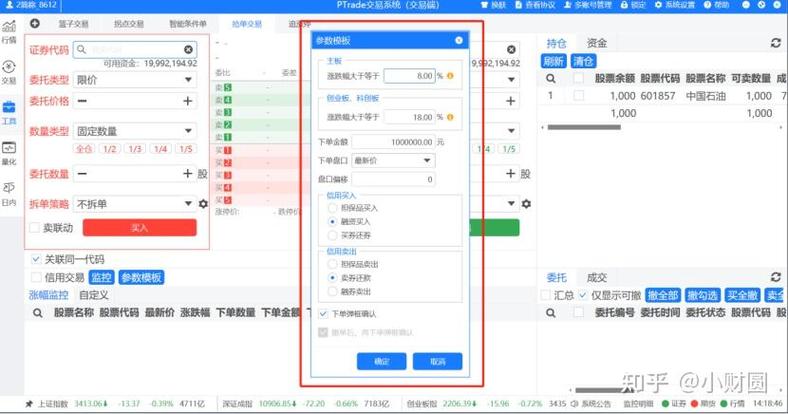This screenshot has height=414, width=788.
Task: Click the search icon in 委托 orders table header
Action: (551, 313)
